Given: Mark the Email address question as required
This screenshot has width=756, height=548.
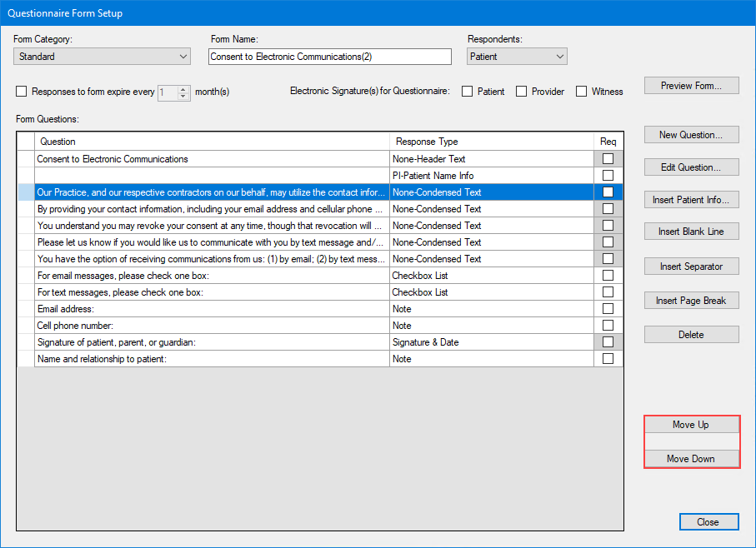Looking at the screenshot, I should 608,308.
